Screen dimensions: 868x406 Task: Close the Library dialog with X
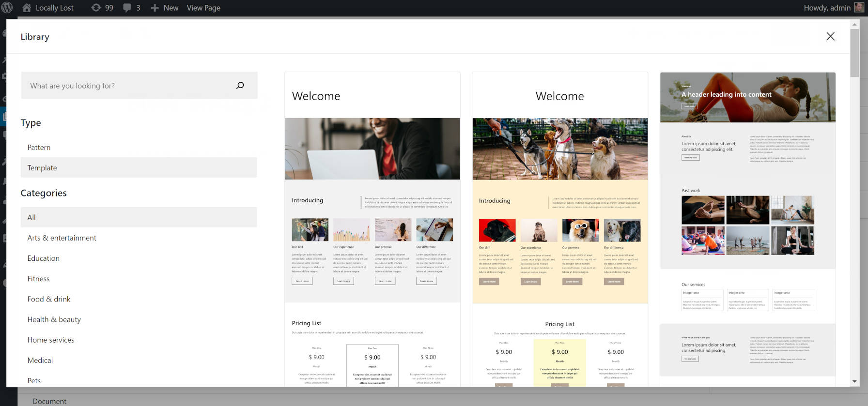(830, 36)
